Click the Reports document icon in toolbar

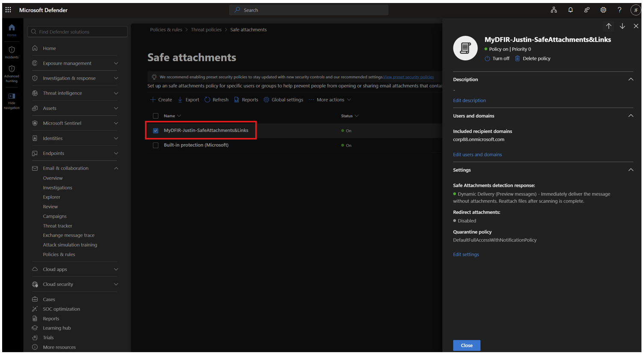(236, 100)
